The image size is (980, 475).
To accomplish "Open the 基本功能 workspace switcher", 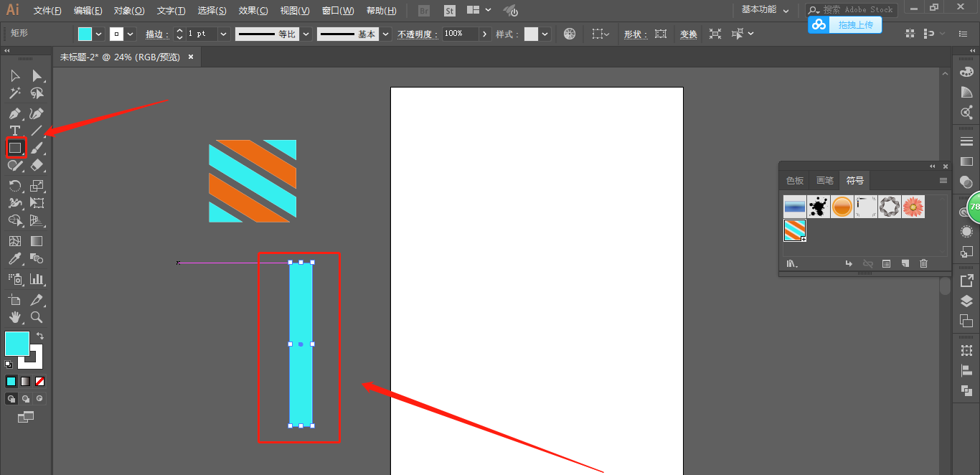I will (765, 10).
